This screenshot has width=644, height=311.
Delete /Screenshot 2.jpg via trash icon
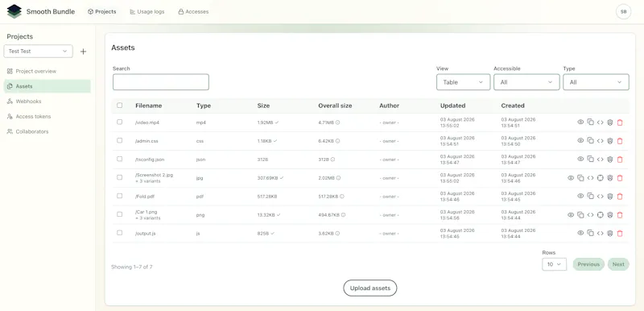coord(620,178)
